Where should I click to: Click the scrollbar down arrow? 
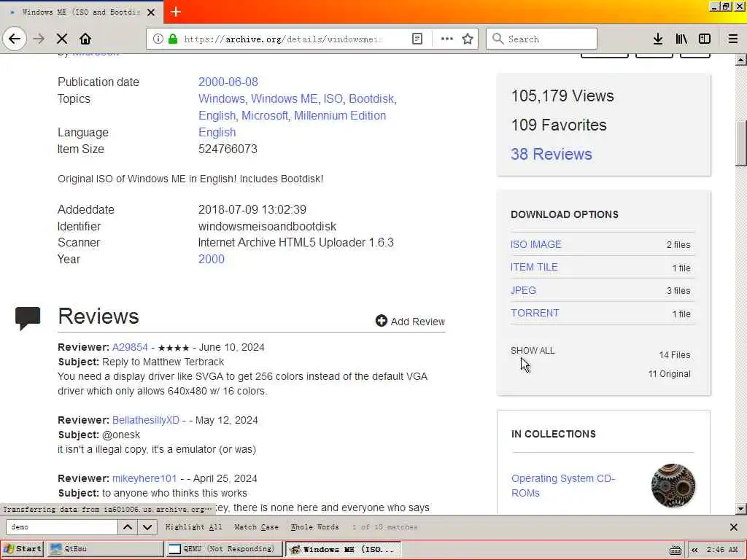click(741, 508)
